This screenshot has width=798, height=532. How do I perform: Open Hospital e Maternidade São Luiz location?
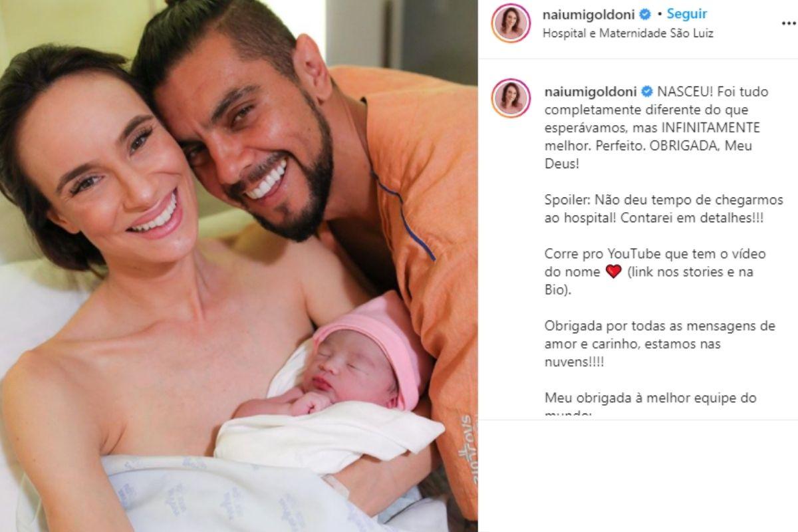point(628,33)
